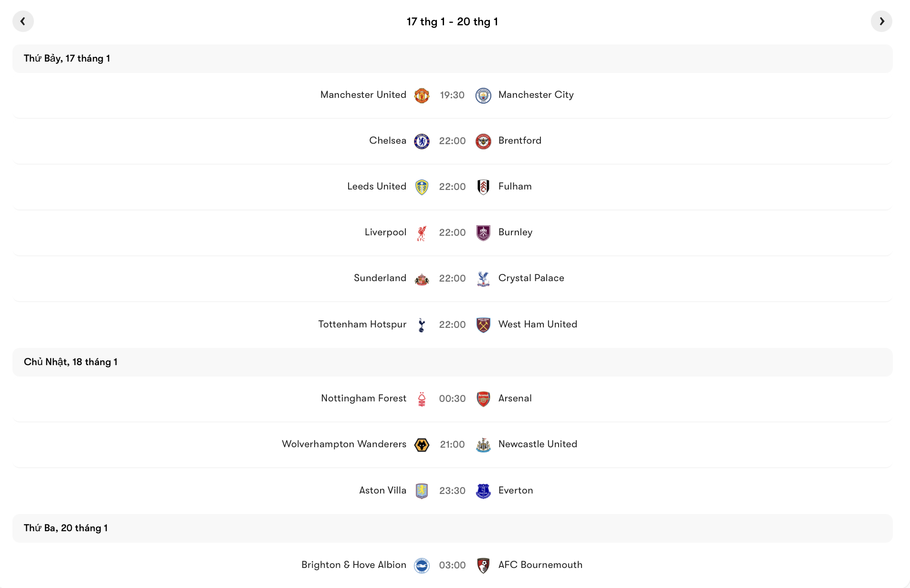Click the Everton club crest
The width and height of the screenshot is (910, 588).
pyautogui.click(x=483, y=491)
